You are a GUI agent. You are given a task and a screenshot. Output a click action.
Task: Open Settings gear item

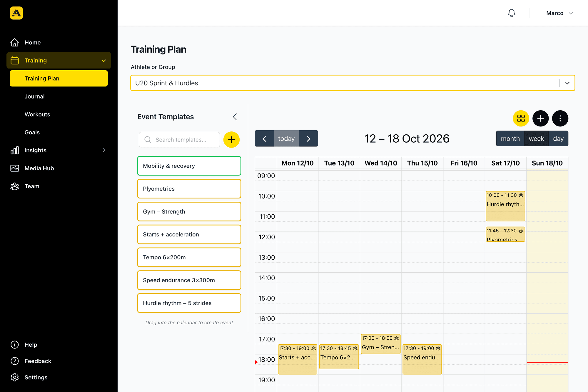click(59, 377)
